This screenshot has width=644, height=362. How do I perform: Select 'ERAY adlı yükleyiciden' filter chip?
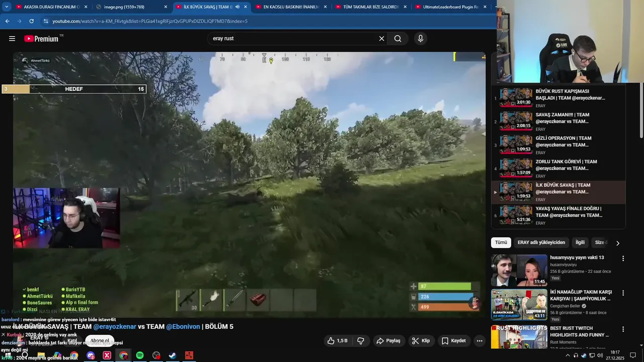pos(541,242)
